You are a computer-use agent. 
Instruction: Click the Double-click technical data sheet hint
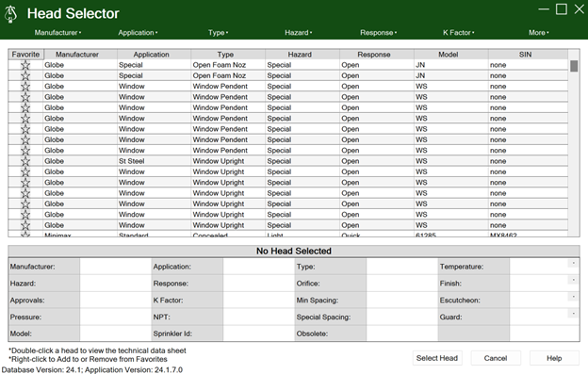[x=97, y=350]
